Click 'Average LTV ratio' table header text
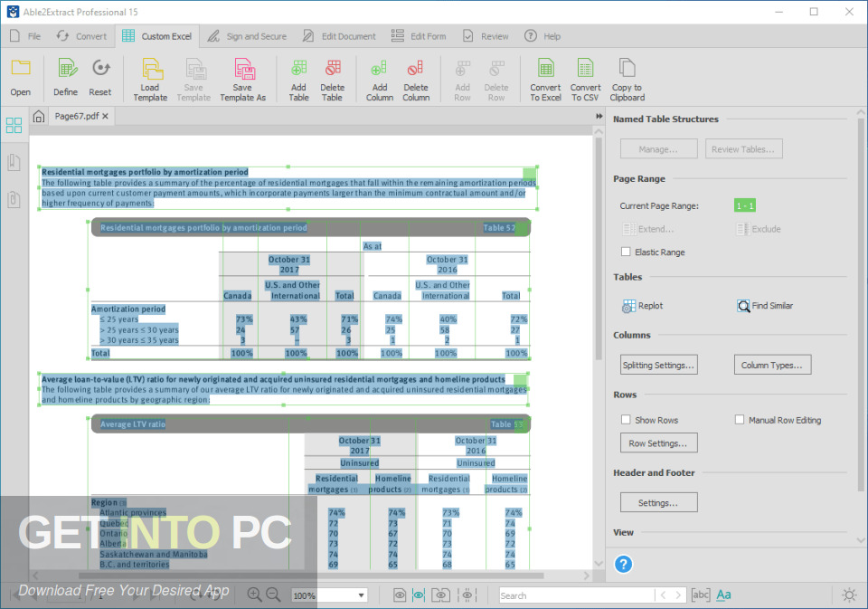Viewport: 868px width, 609px height. point(133,423)
